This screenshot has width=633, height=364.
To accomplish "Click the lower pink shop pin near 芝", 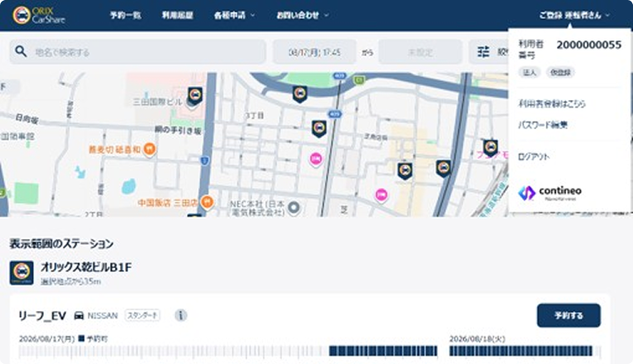I will coord(381,195).
